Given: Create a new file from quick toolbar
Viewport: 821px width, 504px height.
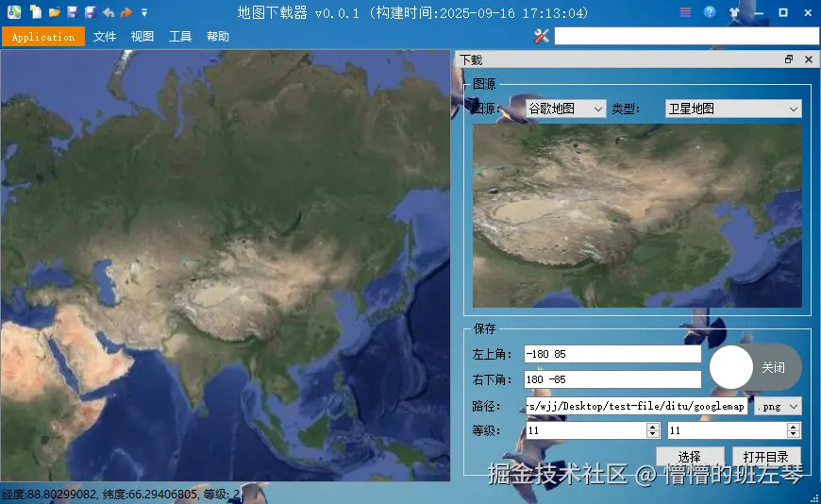Looking at the screenshot, I should click(x=36, y=11).
